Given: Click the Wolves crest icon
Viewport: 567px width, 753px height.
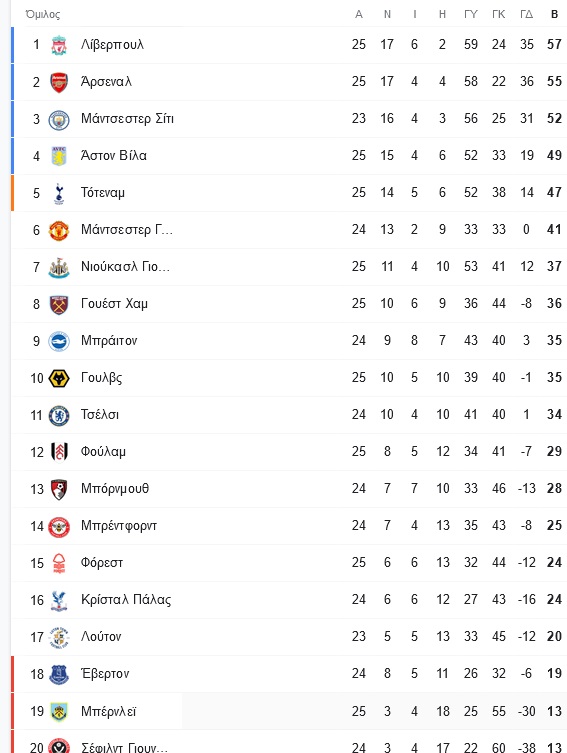Looking at the screenshot, I should pos(59,378).
